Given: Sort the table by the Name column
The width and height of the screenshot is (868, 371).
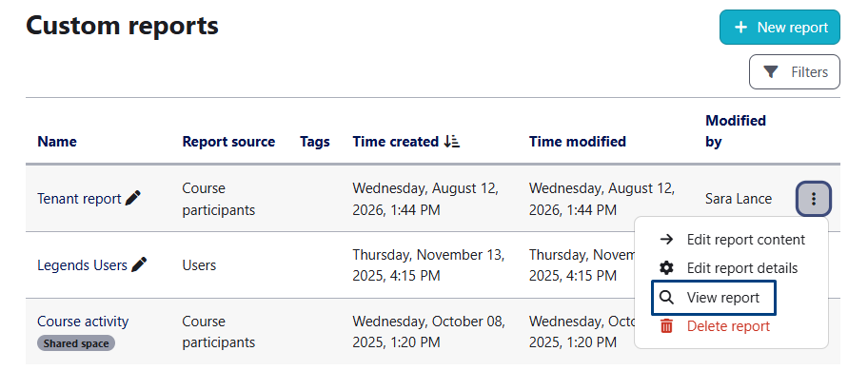Looking at the screenshot, I should click(x=57, y=142).
